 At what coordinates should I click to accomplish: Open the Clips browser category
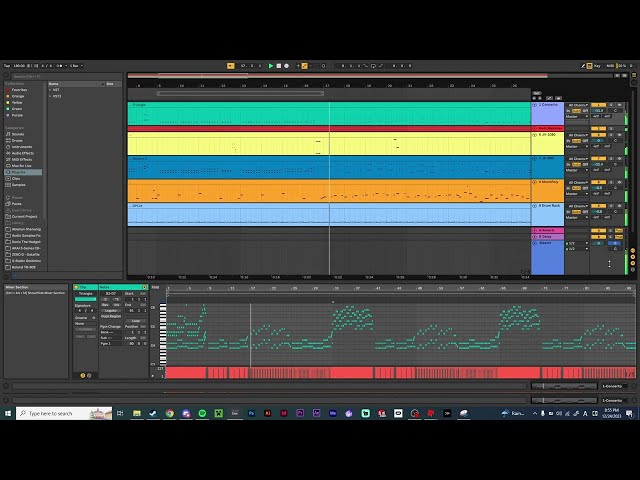pos(16,178)
